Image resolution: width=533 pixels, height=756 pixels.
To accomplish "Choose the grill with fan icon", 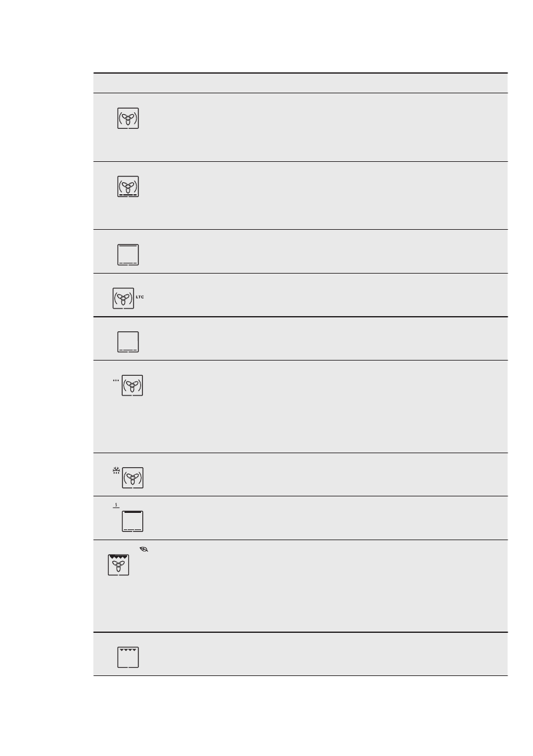I will pyautogui.click(x=119, y=565).
